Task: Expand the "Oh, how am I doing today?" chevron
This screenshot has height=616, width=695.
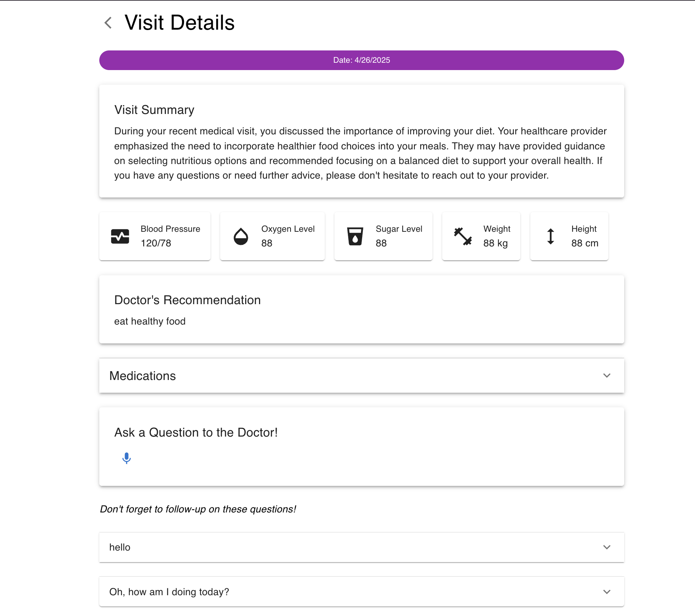Action: pyautogui.click(x=607, y=592)
